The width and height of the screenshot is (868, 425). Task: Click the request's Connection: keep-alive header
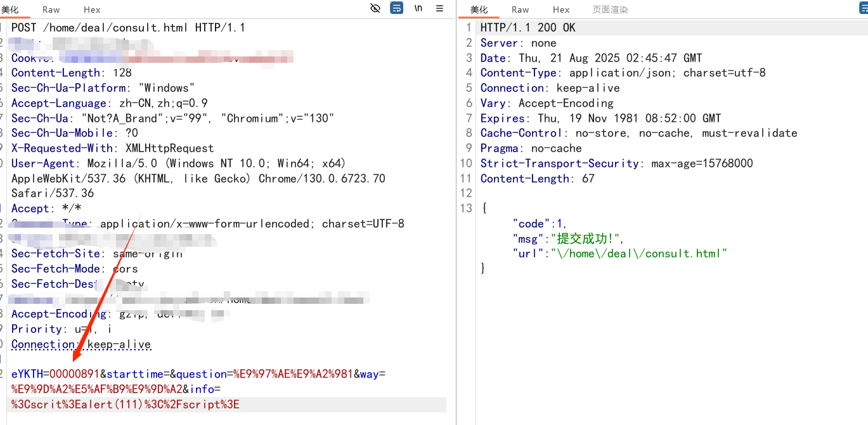coord(81,344)
